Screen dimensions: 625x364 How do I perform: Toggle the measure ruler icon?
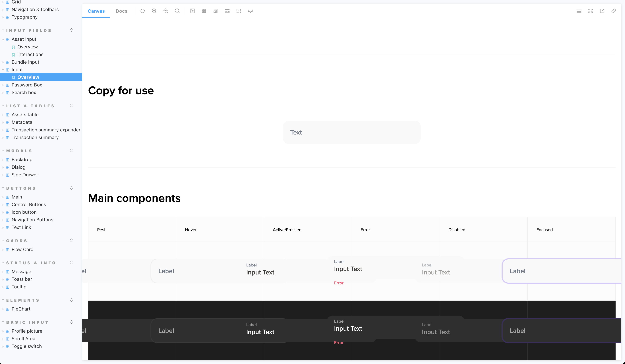pos(227,11)
